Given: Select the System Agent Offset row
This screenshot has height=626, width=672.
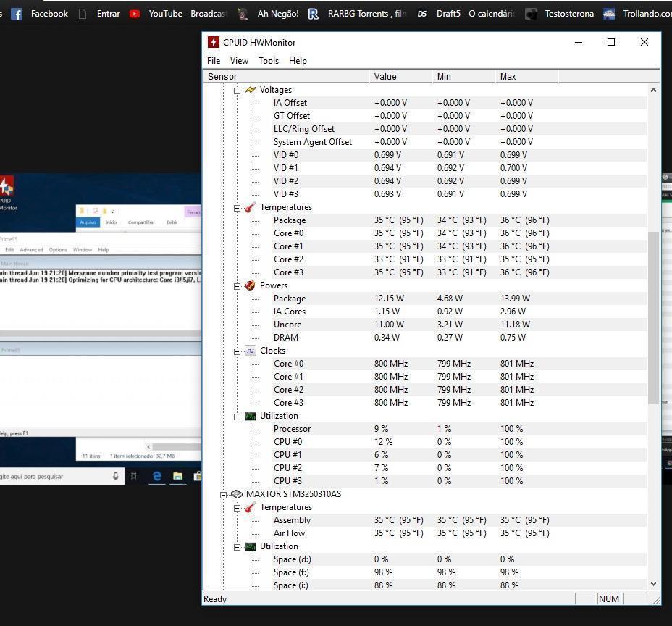Looking at the screenshot, I should [x=312, y=142].
